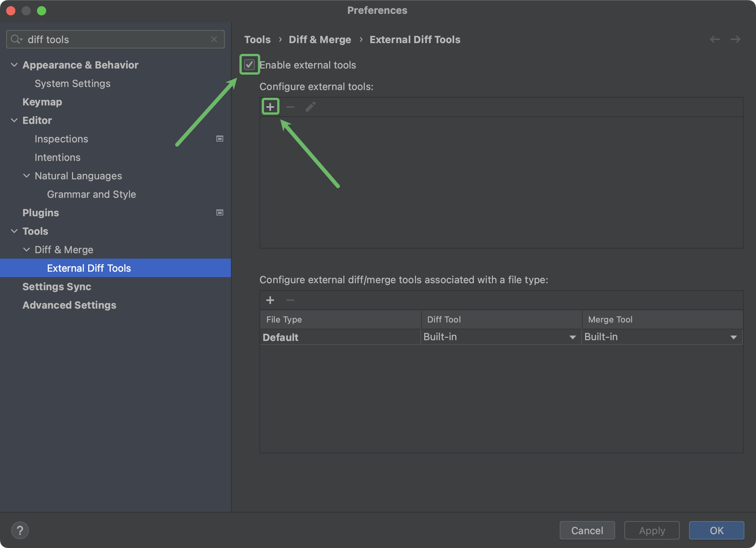
Task: Click the window icon beside Plugins
Action: click(x=219, y=212)
